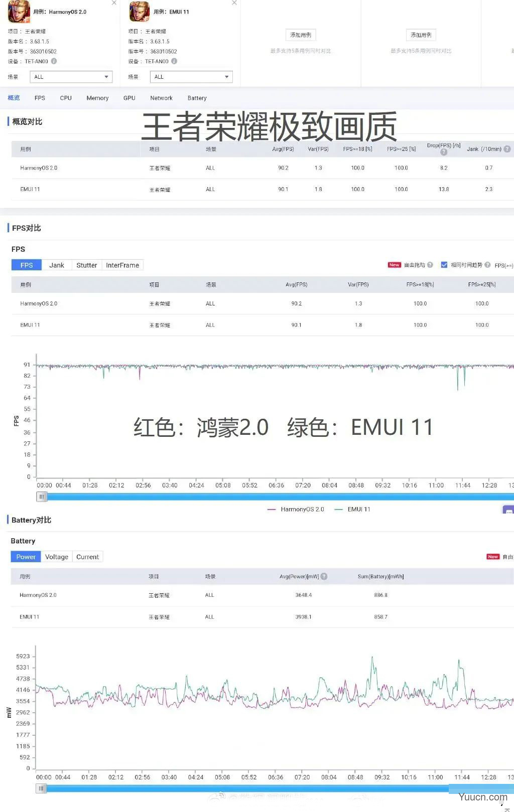Toggle EMUI 11 legend entry in FPS chart
The width and height of the screenshot is (514, 812).
tap(352, 509)
